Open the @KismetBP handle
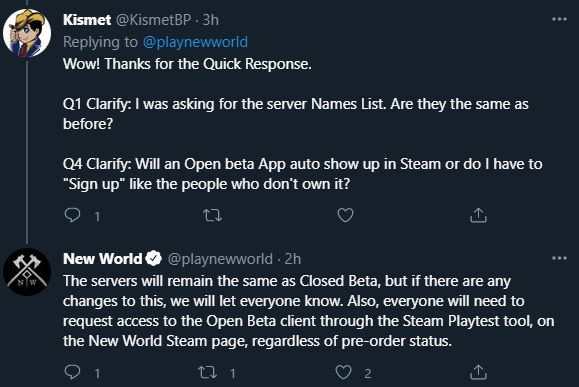 point(154,20)
